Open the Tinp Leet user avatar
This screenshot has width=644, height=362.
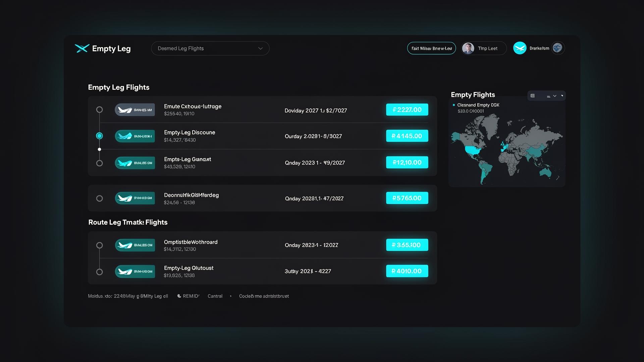click(x=468, y=48)
